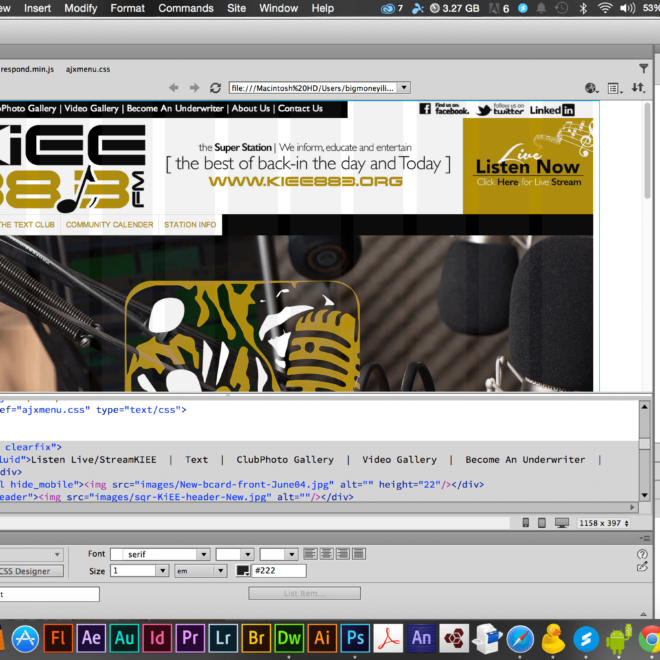Click the text color swatch
This screenshot has width=660, height=660.
243,571
